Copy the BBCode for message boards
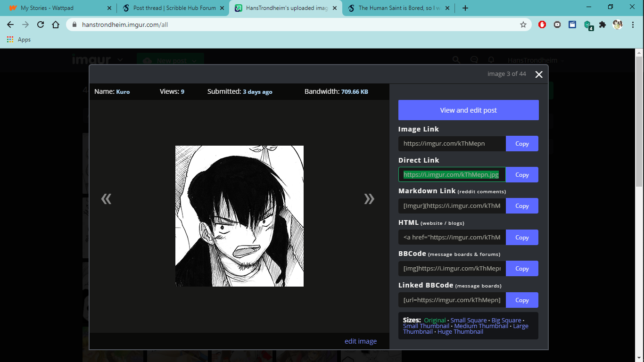 click(x=522, y=269)
